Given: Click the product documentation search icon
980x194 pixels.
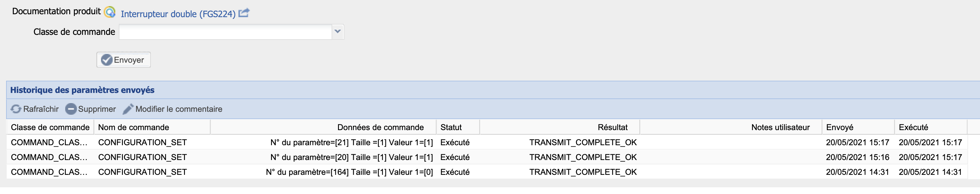Looking at the screenshot, I should 109,12.
